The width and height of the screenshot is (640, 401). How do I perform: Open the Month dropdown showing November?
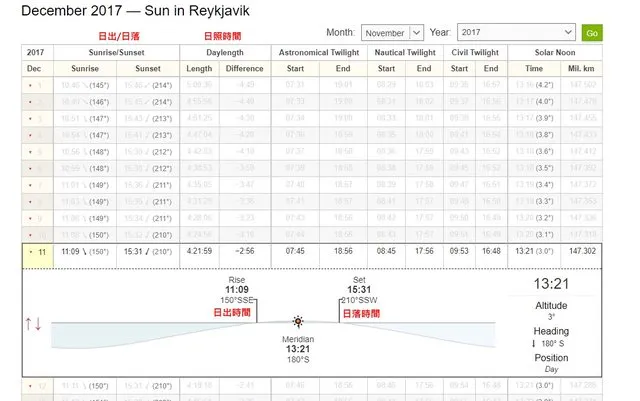click(x=392, y=33)
